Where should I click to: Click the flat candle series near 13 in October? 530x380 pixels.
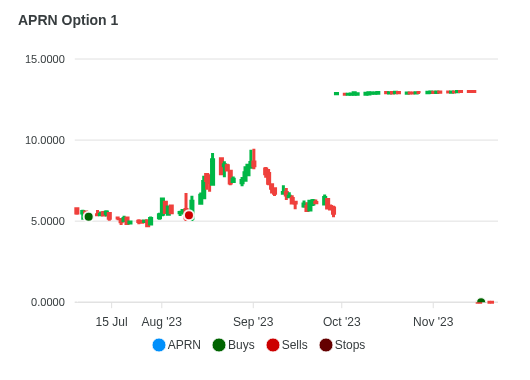click(405, 92)
